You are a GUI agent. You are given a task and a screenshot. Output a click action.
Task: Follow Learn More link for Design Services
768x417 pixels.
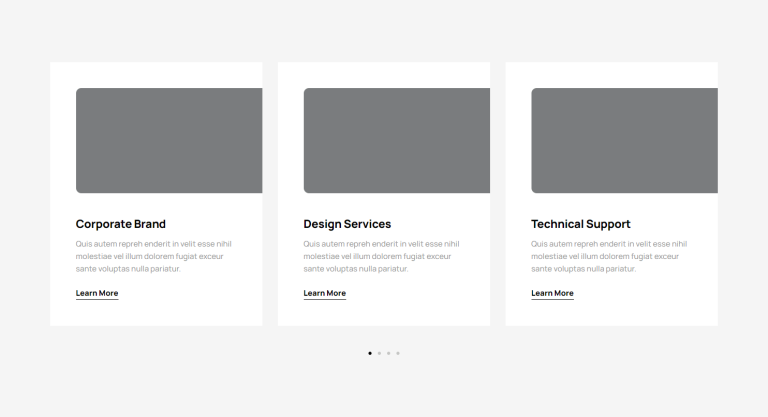325,293
